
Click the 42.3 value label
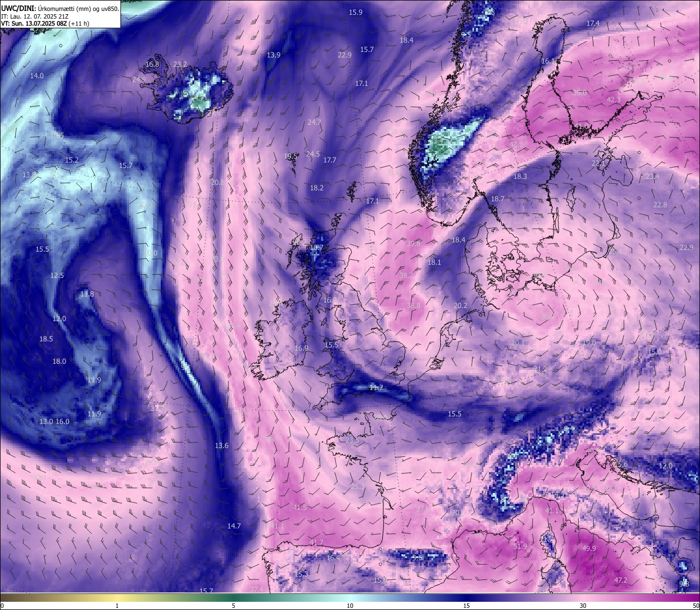coord(614,100)
